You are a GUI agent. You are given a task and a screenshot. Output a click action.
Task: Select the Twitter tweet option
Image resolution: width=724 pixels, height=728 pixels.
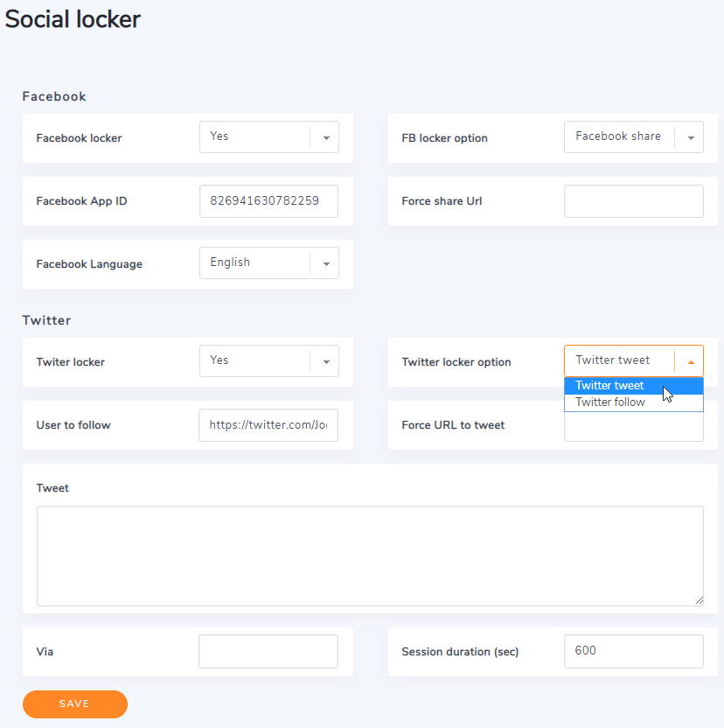610,386
